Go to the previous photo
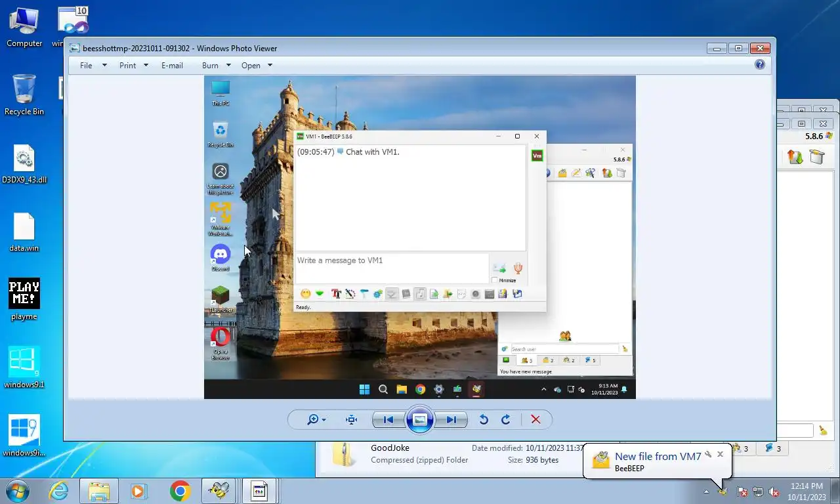 (388, 419)
